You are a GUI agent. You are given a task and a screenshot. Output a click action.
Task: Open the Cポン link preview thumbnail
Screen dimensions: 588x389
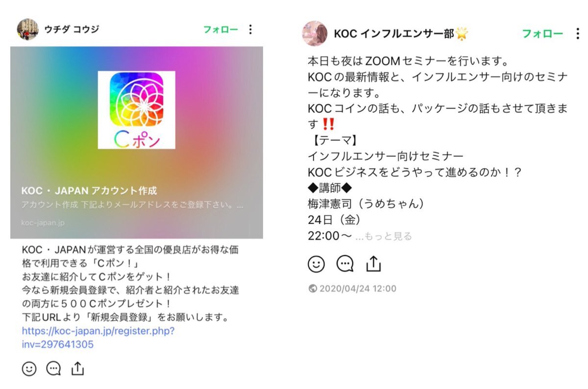click(x=137, y=110)
